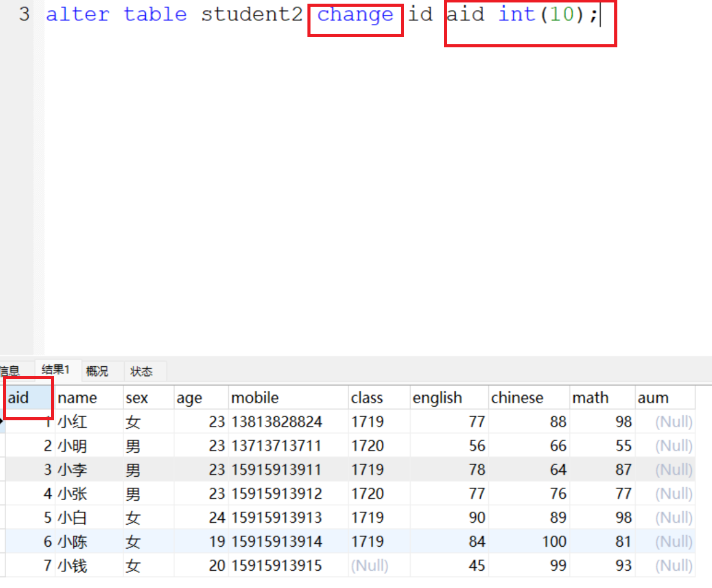Sort by the name column header
This screenshot has width=712, height=588.
pos(89,398)
